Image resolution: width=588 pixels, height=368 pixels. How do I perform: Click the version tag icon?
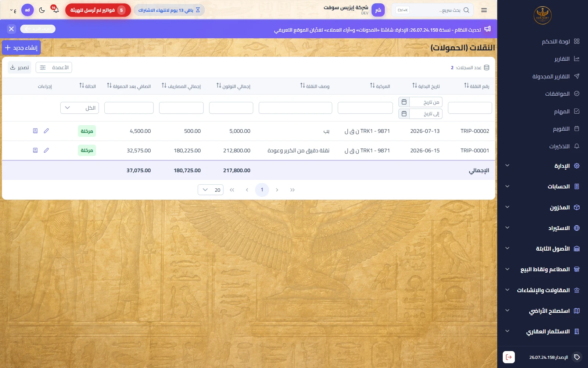[x=577, y=357]
